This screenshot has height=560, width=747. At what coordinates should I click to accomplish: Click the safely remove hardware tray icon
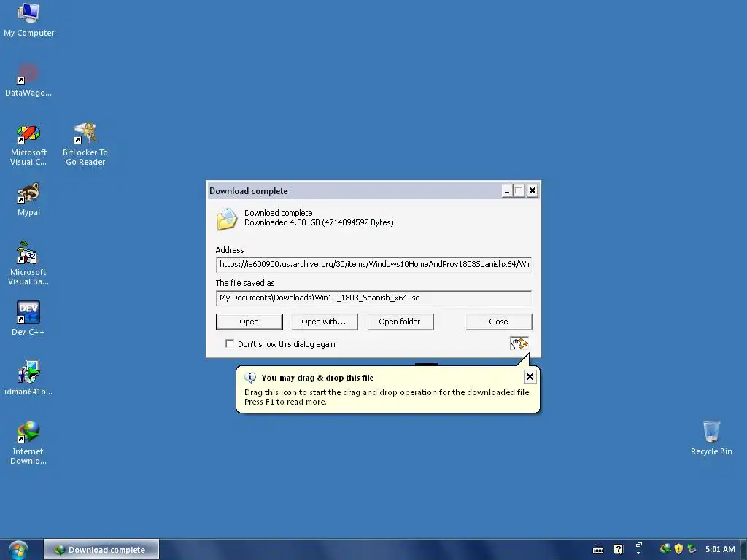tap(692, 549)
